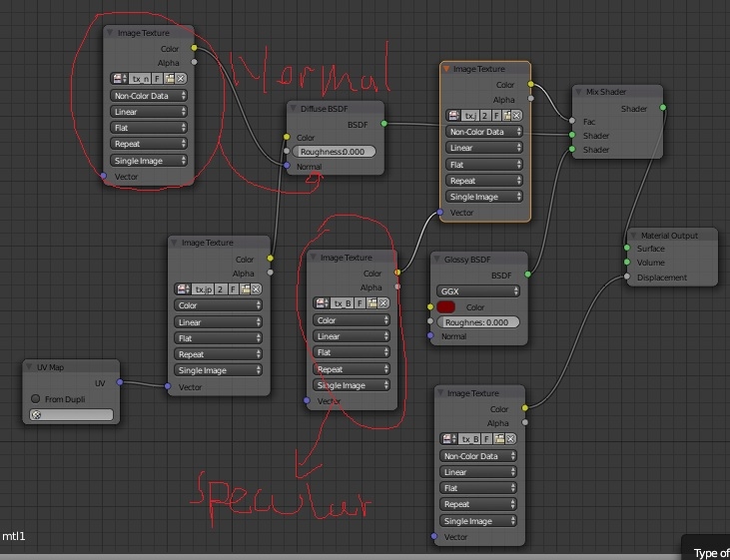Open Linear interpolation dropdown in tx_n node
The width and height of the screenshot is (730, 560).
[x=149, y=112]
